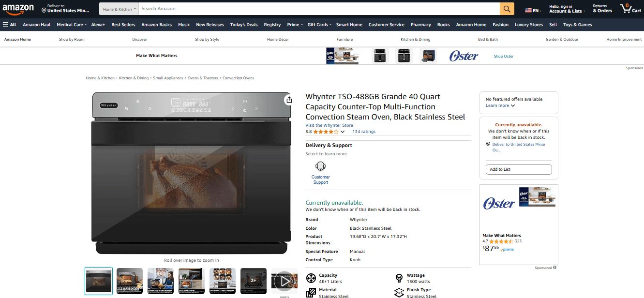This screenshot has height=298, width=644.
Task: Switch to the Today's Deals menu item
Action: 244,24
